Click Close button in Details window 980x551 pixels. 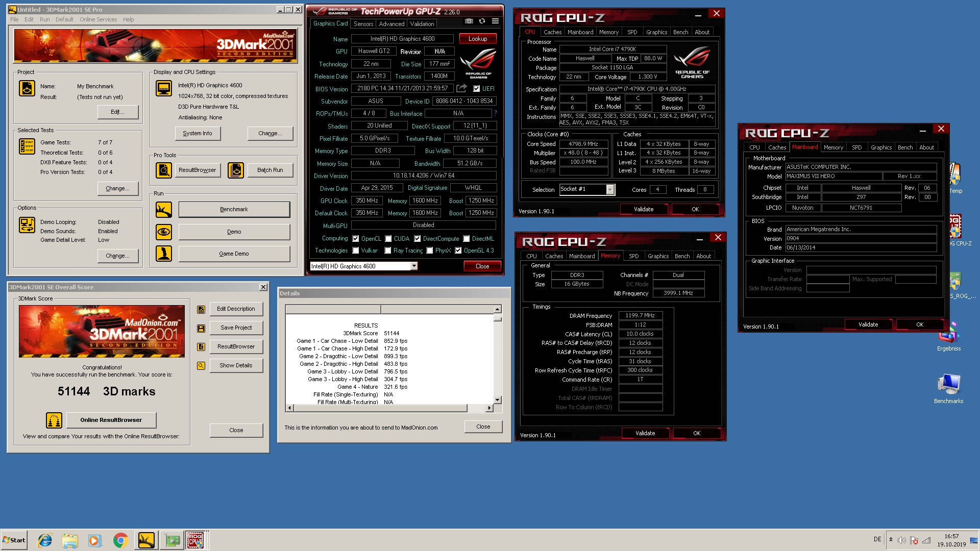point(483,427)
